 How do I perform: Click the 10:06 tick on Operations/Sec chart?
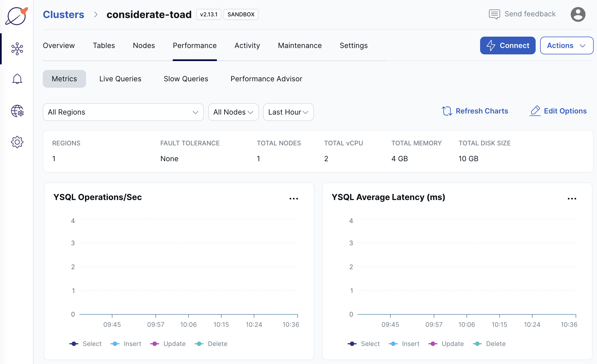pyautogui.click(x=189, y=324)
